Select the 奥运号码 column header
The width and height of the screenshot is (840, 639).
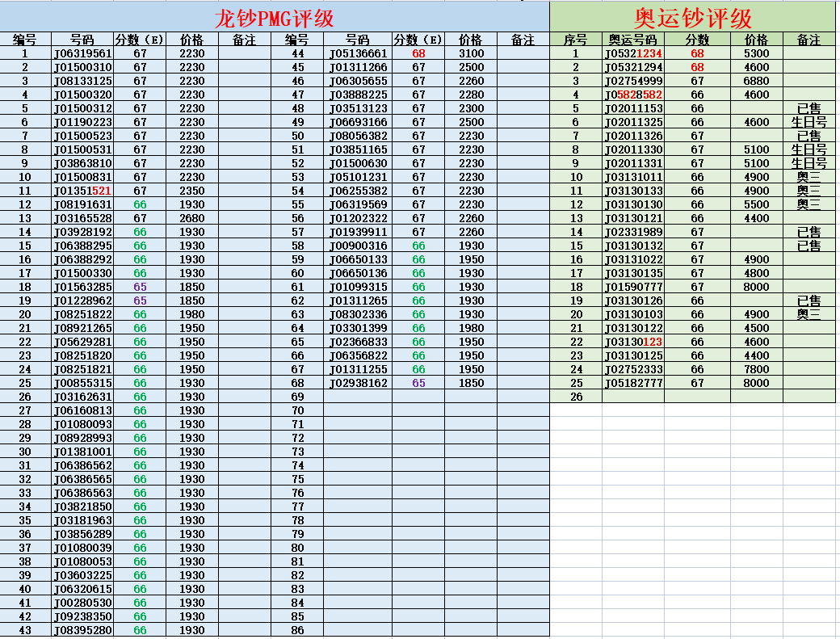pos(633,40)
